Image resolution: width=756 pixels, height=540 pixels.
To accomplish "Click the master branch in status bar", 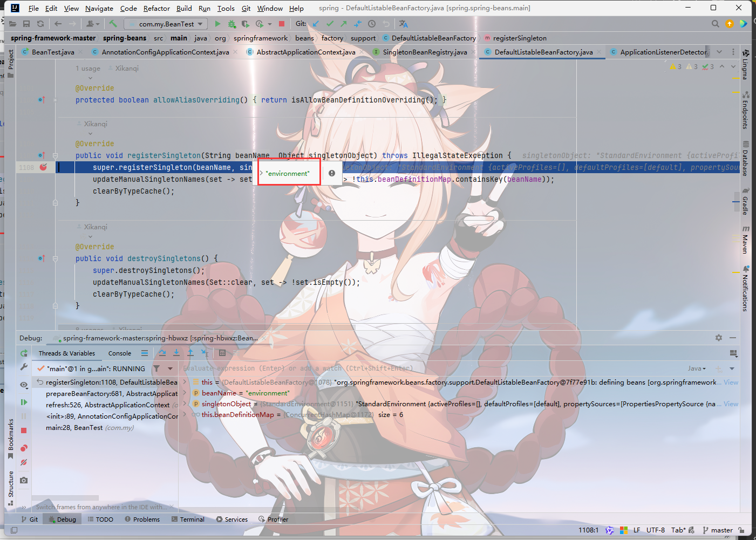I will [718, 530].
